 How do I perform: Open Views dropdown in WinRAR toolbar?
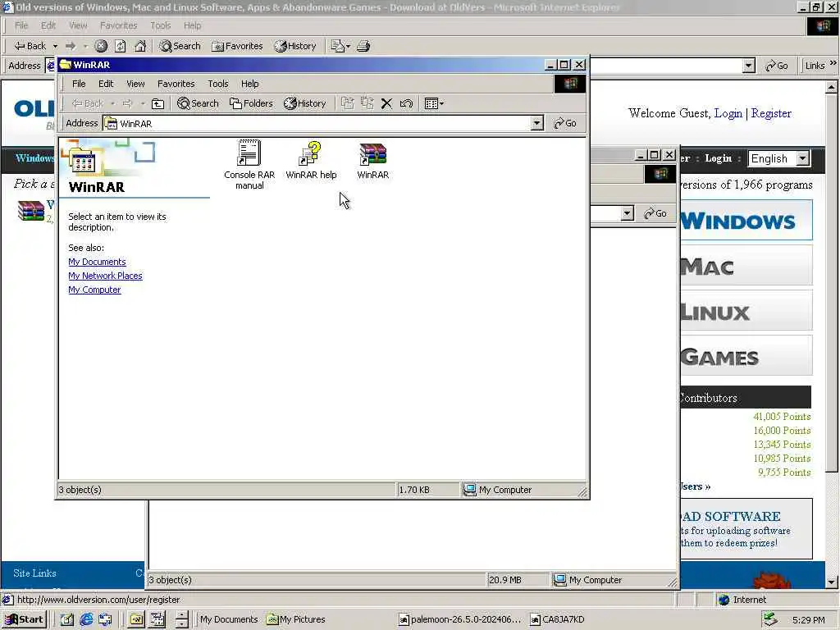434,103
